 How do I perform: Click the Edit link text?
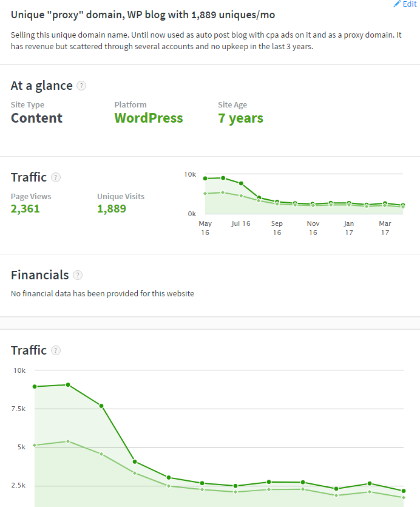(x=410, y=4)
